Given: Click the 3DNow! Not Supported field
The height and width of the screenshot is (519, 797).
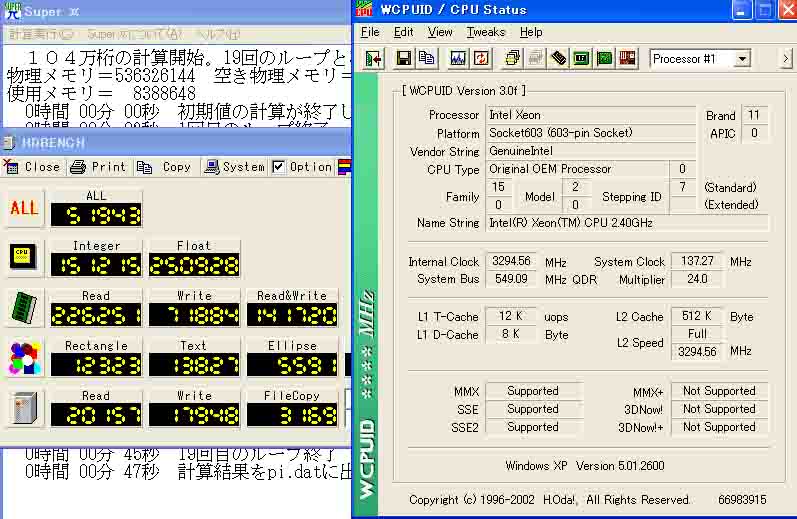Looking at the screenshot, I should [719, 409].
